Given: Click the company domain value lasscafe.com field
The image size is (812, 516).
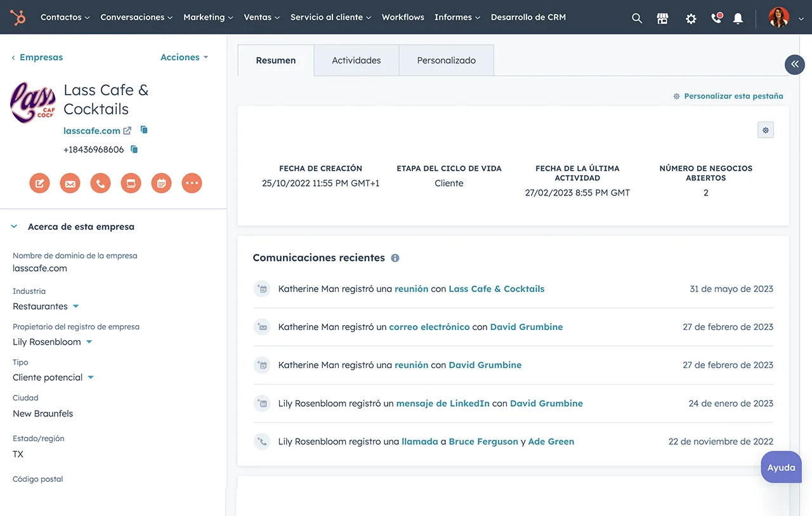Looking at the screenshot, I should [40, 268].
